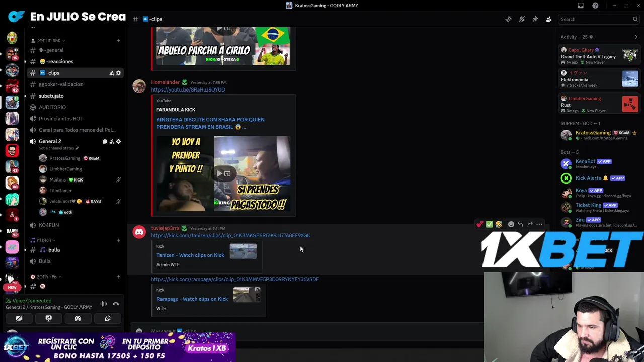Join the AUDITORIO stage channel
Viewport: 644px width, 362px height.
(75, 107)
